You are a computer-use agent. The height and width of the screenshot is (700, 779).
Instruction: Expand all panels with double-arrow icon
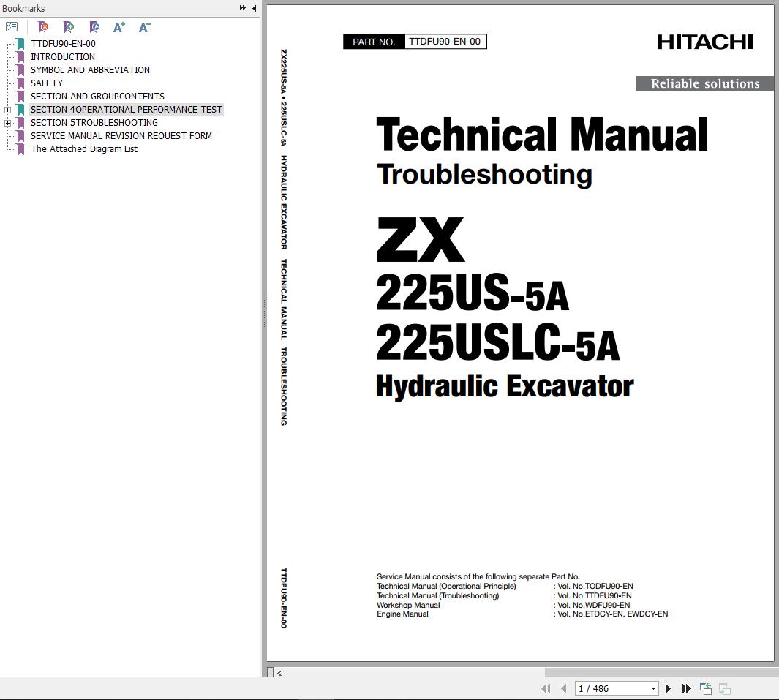click(x=242, y=8)
